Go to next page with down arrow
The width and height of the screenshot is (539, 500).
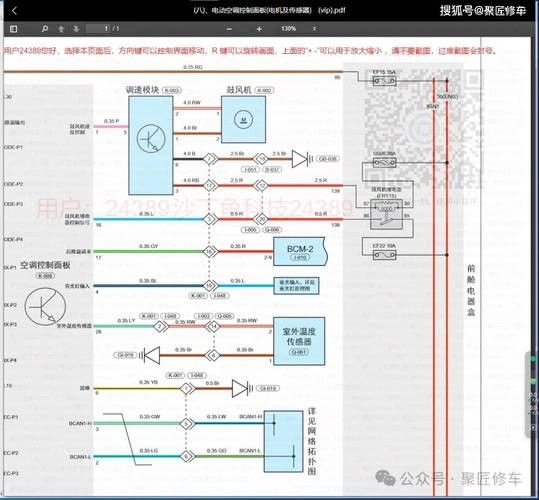[76, 29]
